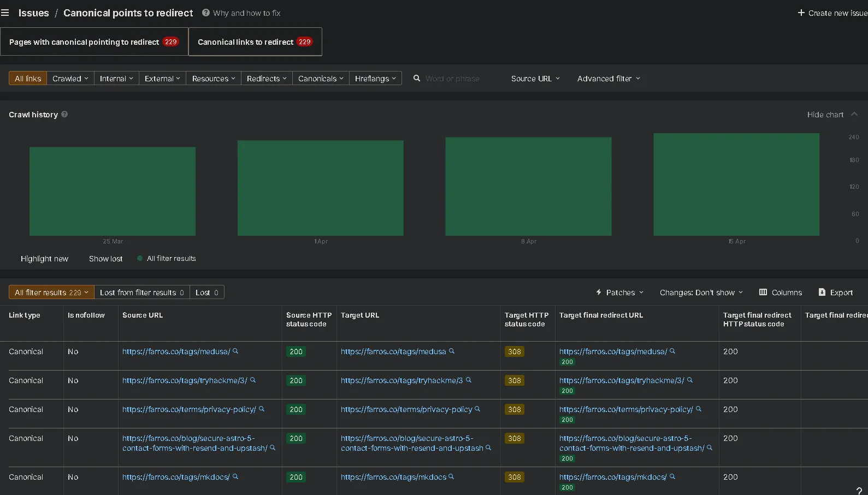Click the search magnifier icon in filter bar
This screenshot has width=868, height=495.
pyautogui.click(x=417, y=79)
